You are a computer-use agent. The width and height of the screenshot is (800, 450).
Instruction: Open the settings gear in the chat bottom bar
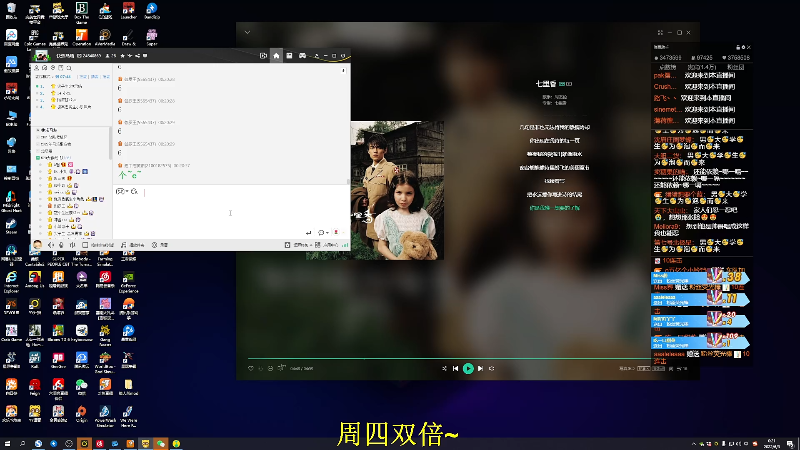click(155, 245)
